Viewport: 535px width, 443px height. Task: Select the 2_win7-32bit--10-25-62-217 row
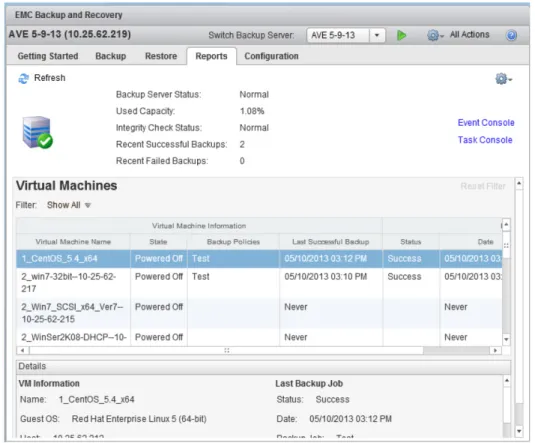(x=259, y=283)
